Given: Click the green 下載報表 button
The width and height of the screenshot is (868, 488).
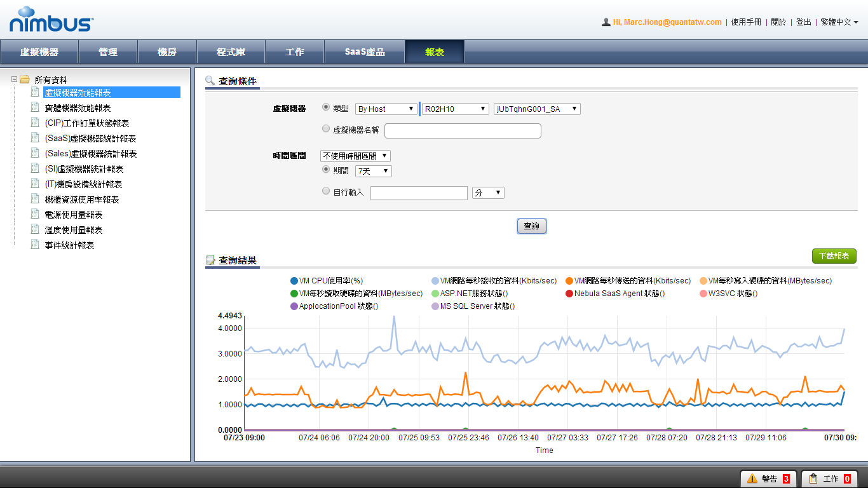Looking at the screenshot, I should coord(834,256).
